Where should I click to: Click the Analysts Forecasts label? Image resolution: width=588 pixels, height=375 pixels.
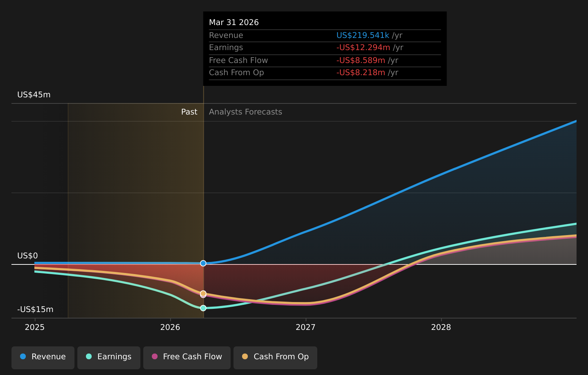246,112
